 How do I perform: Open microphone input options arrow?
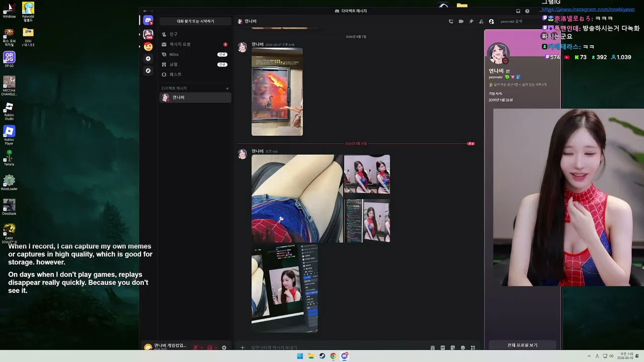(202, 347)
